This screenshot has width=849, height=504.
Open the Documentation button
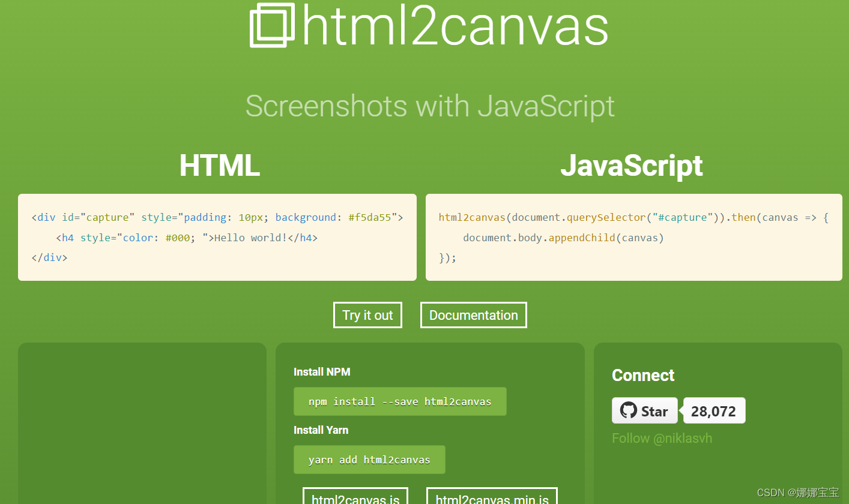(x=474, y=315)
